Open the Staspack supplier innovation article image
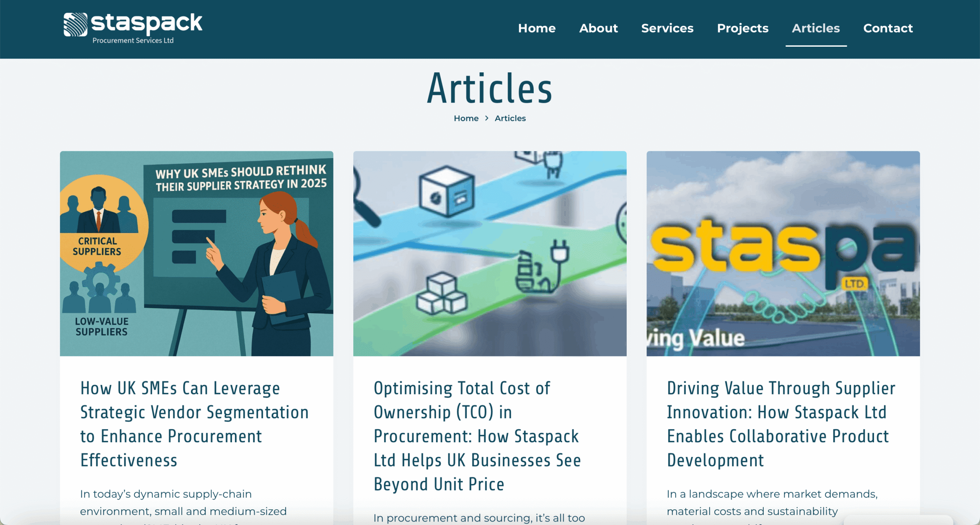Image resolution: width=980 pixels, height=525 pixels. click(783, 254)
